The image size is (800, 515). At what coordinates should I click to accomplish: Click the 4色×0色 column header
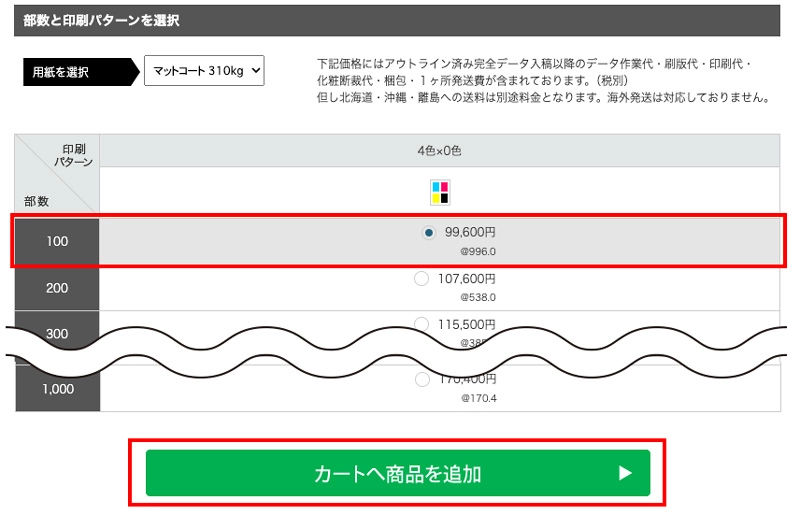coord(439,151)
